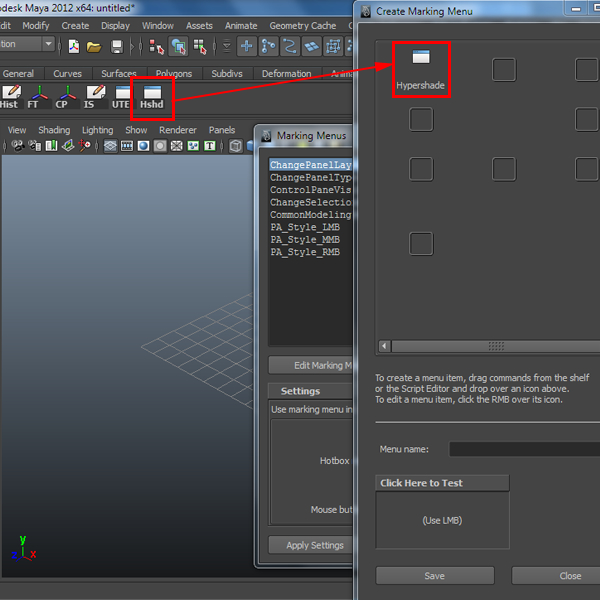Switch to select by component type mode
The width and height of the screenshot is (600, 600).
point(200,46)
